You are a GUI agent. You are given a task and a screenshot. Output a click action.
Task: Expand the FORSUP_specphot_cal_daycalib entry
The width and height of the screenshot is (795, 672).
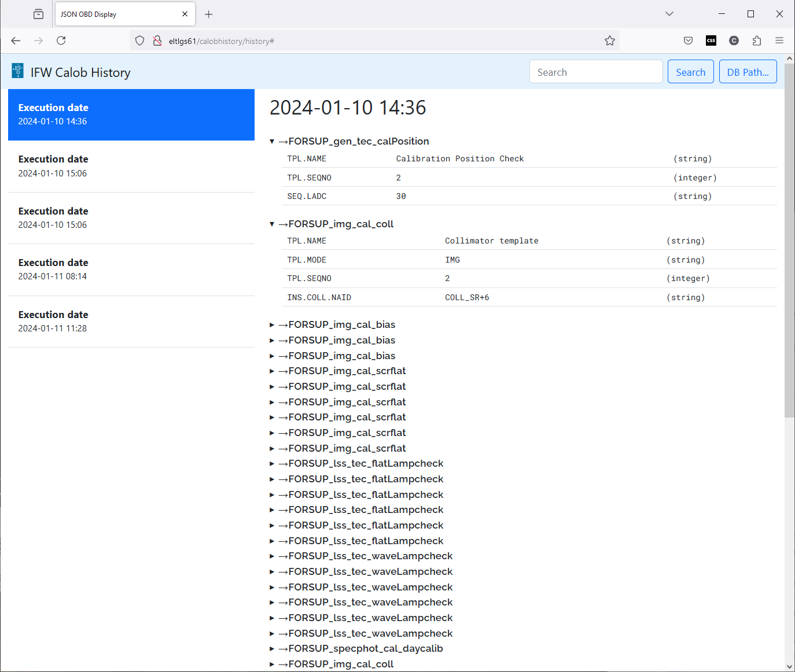click(272, 649)
